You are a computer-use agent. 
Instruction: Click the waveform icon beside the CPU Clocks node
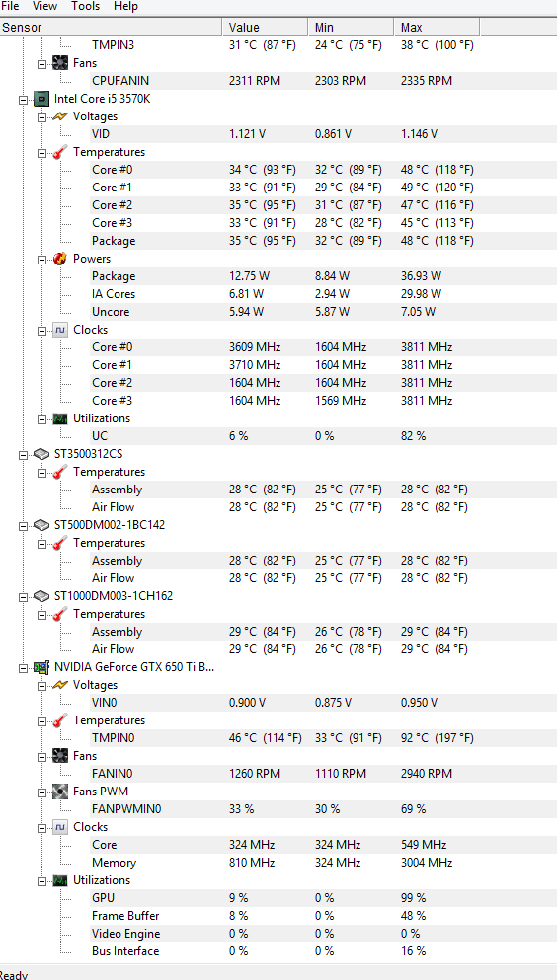60,330
